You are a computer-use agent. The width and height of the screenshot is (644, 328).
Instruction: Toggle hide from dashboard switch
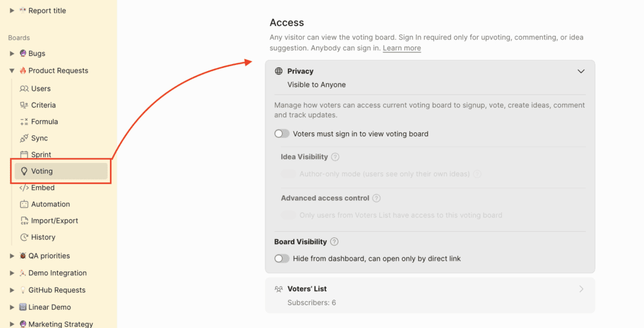coord(282,259)
